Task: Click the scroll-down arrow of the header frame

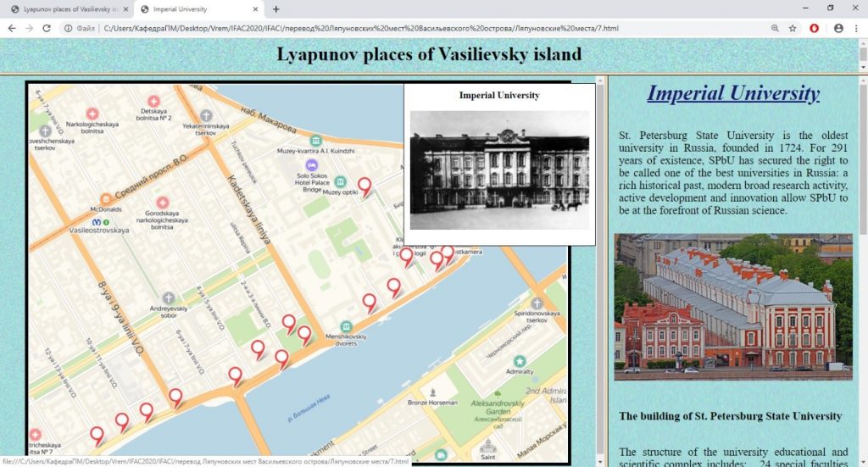Action: (x=863, y=67)
